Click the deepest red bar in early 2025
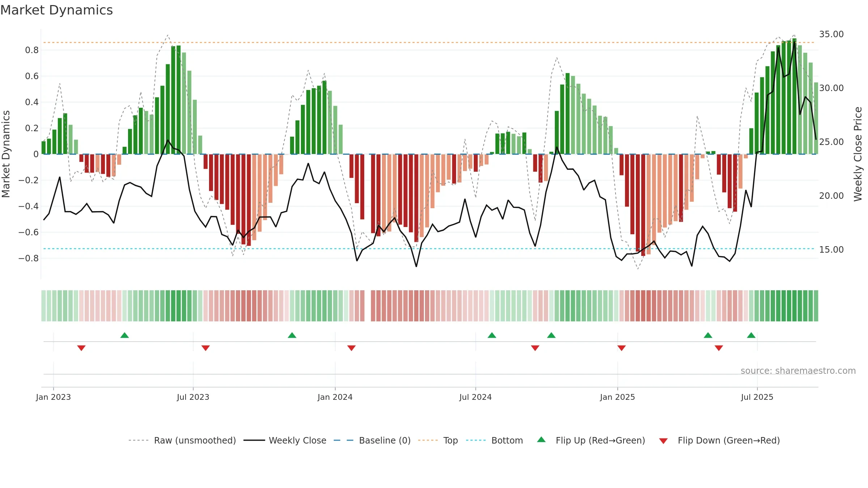 pyautogui.click(x=643, y=205)
